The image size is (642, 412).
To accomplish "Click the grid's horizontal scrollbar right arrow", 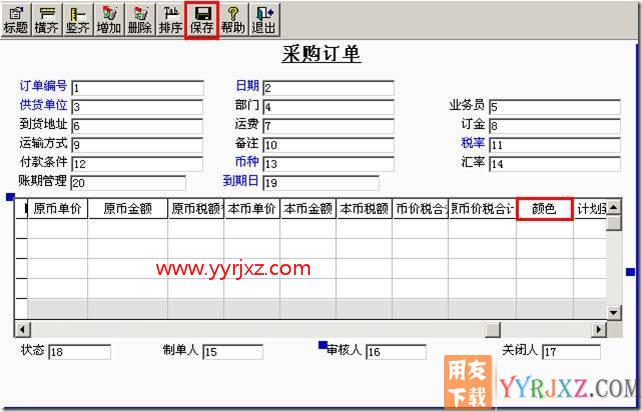I will tap(598, 328).
